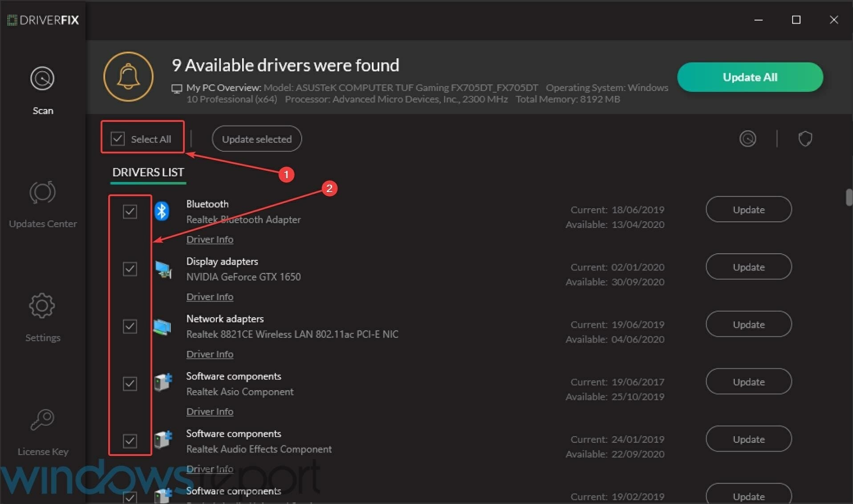Uncheck the Bluetooth driver checkbox

(130, 211)
